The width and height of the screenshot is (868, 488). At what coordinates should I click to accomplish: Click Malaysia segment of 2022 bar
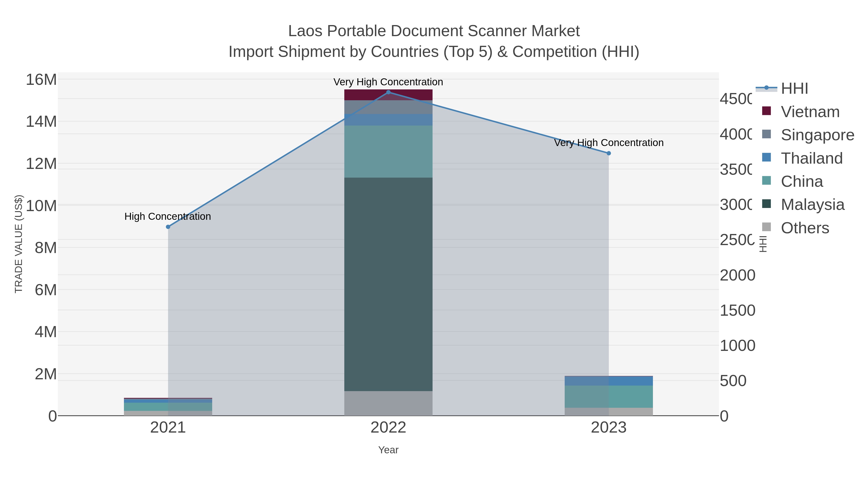(x=388, y=284)
